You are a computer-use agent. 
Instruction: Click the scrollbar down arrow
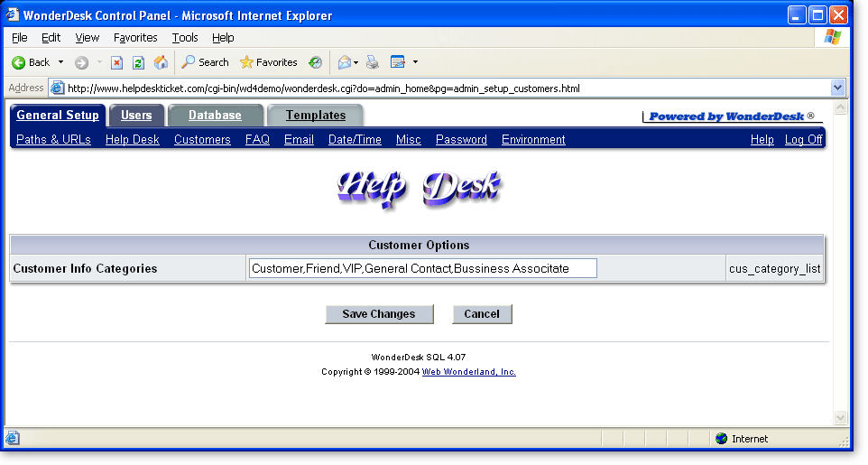(x=840, y=418)
